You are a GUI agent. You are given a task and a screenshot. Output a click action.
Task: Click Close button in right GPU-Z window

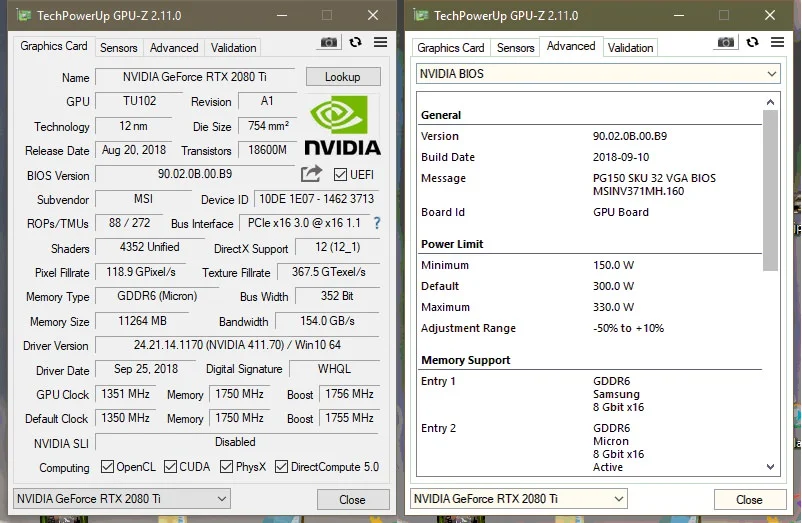tap(749, 499)
